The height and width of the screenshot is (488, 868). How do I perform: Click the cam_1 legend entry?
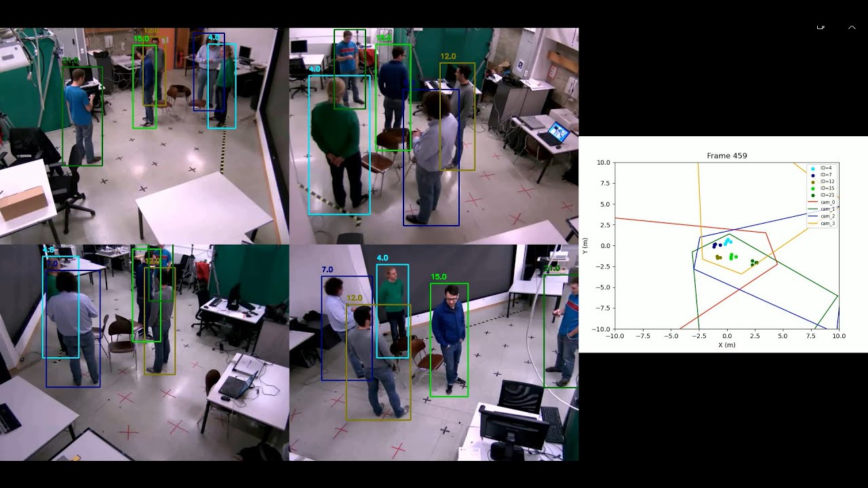[x=822, y=209]
